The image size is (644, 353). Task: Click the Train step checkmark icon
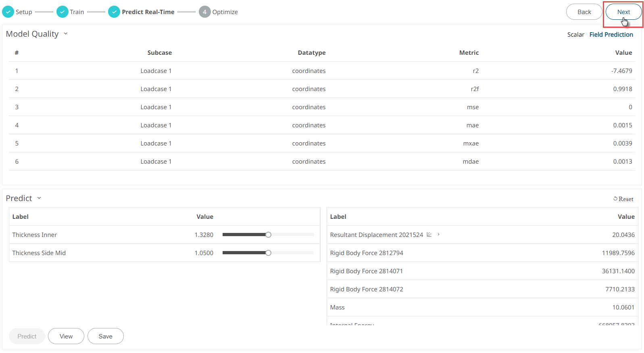tap(63, 12)
